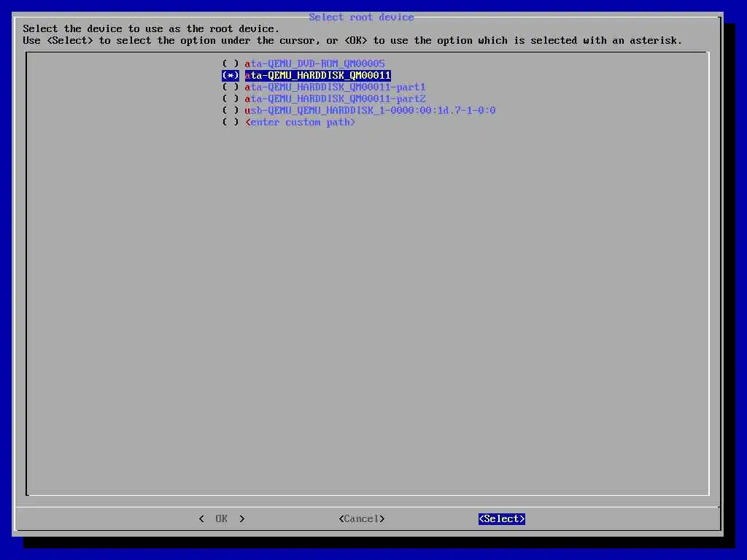Select radio for usb-QEMU_QEMU_HARDDISK device

point(231,111)
